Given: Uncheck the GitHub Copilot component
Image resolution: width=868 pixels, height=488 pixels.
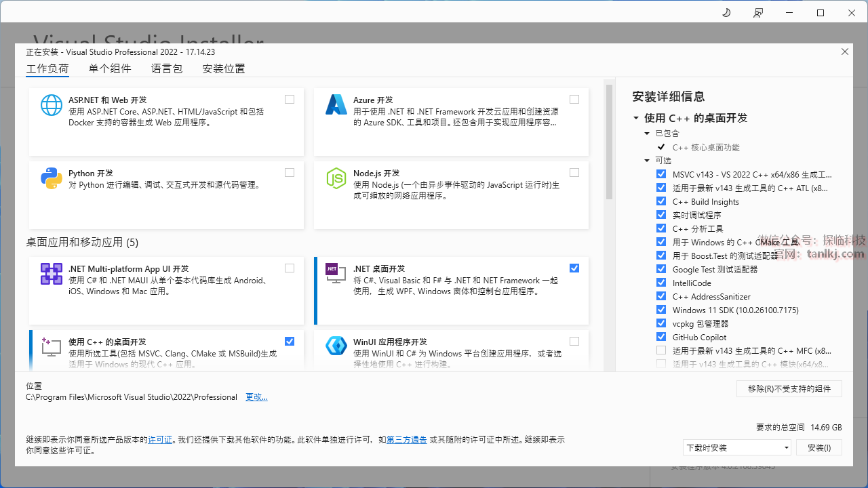Looking at the screenshot, I should pyautogui.click(x=661, y=337).
